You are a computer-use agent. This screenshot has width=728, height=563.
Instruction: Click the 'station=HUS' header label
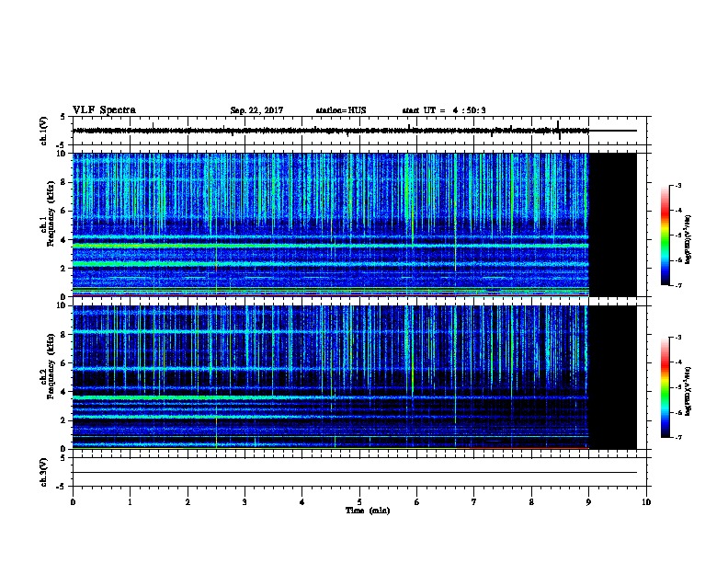tap(341, 110)
